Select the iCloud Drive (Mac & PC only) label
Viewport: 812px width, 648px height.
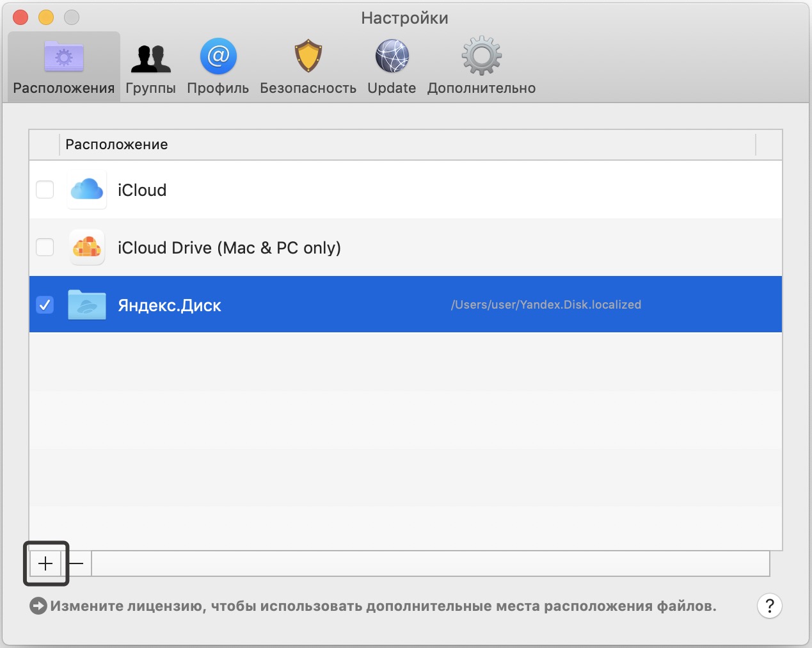229,248
